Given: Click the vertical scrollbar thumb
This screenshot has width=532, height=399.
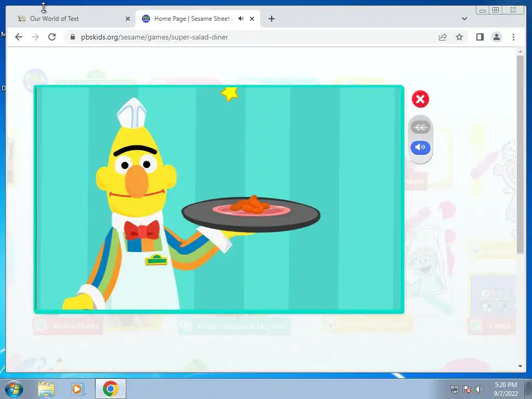Looking at the screenshot, I should (x=520, y=154).
